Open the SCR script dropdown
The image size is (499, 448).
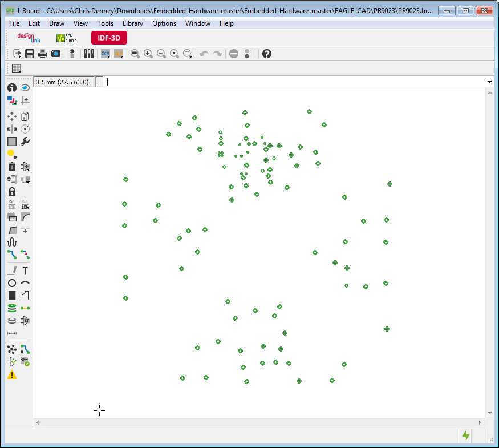tap(106, 54)
